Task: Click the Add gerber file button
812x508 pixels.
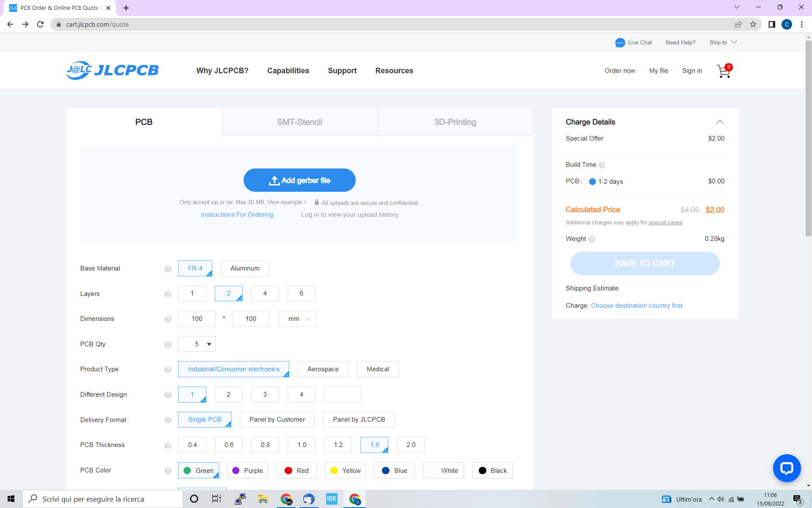Action: point(299,180)
